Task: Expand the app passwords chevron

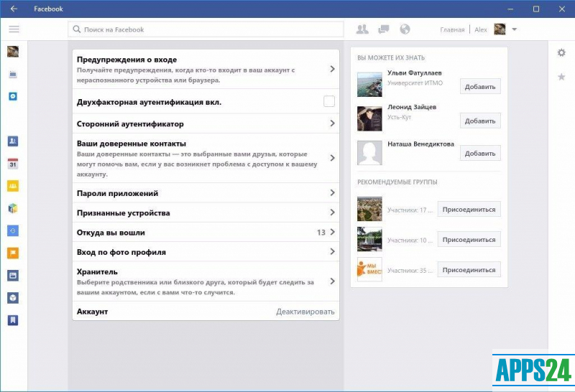Action: [332, 192]
